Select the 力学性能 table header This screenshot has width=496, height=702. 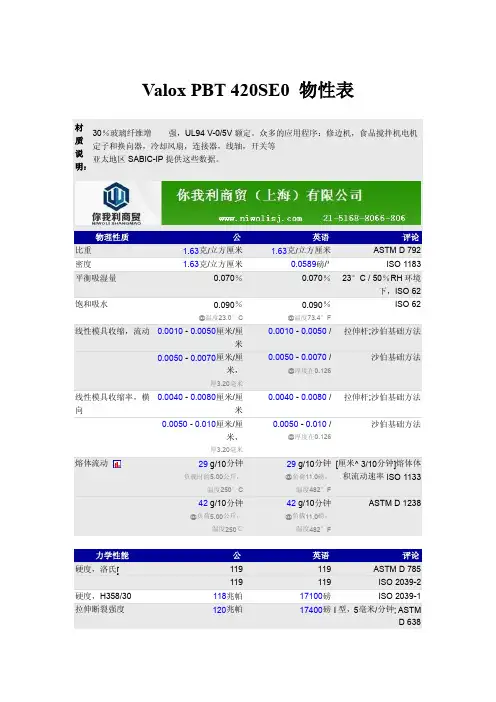click(x=112, y=556)
